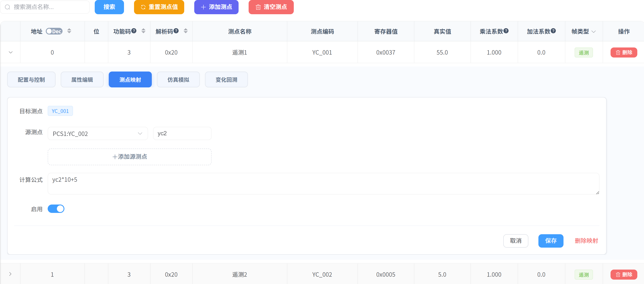Image resolution: width=644 pixels, height=284 pixels.
Task: Disable the 启用 mapping switch
Action: point(56,209)
